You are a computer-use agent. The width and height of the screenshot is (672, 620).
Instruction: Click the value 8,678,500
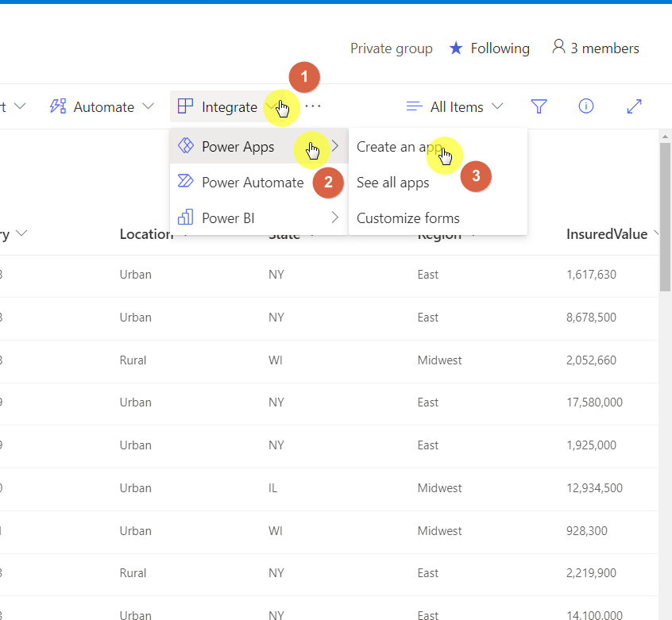tap(591, 318)
